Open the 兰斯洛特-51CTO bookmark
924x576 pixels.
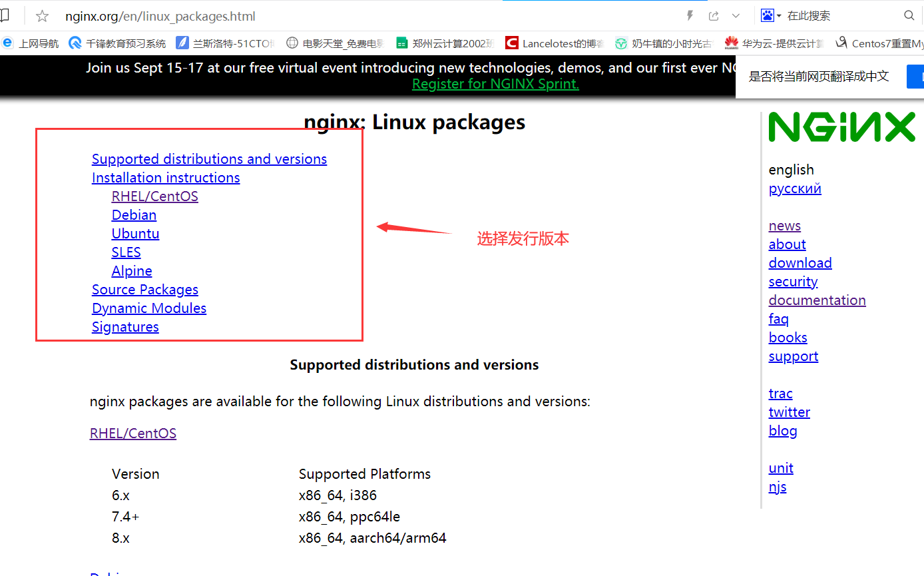225,43
